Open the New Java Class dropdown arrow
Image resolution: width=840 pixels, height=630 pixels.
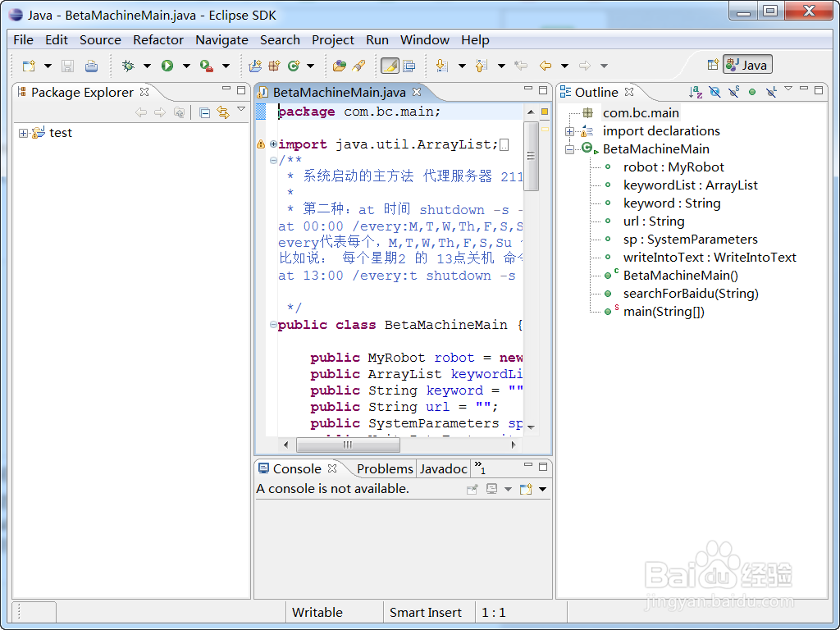310,66
